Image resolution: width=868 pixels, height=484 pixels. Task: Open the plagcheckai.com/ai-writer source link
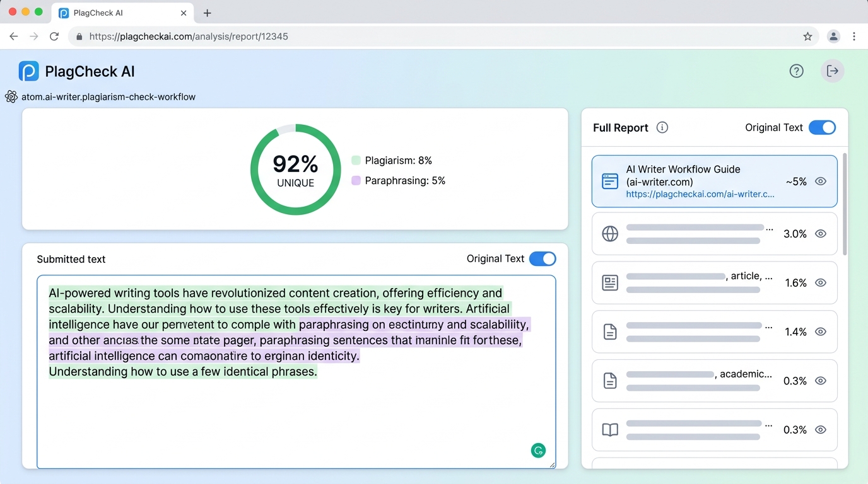700,194
